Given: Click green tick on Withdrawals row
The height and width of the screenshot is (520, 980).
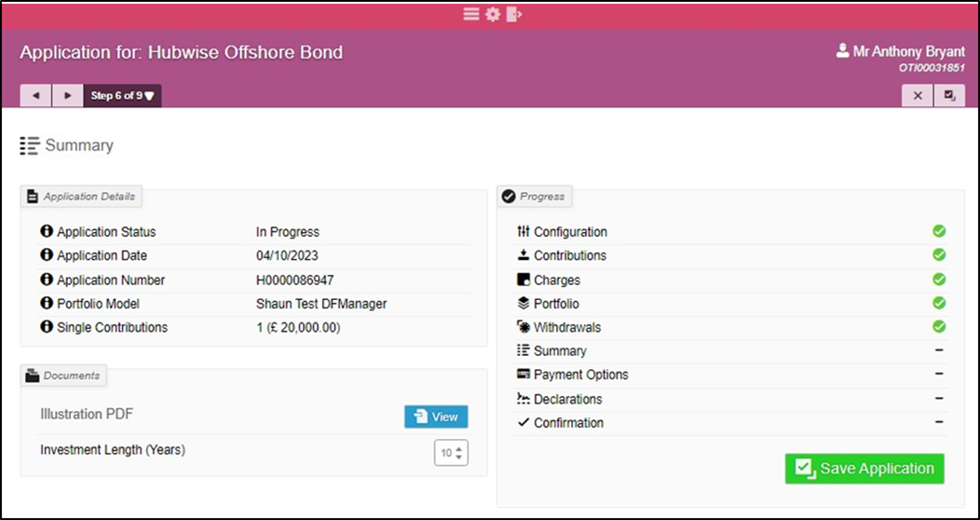Looking at the screenshot, I should click(939, 326).
